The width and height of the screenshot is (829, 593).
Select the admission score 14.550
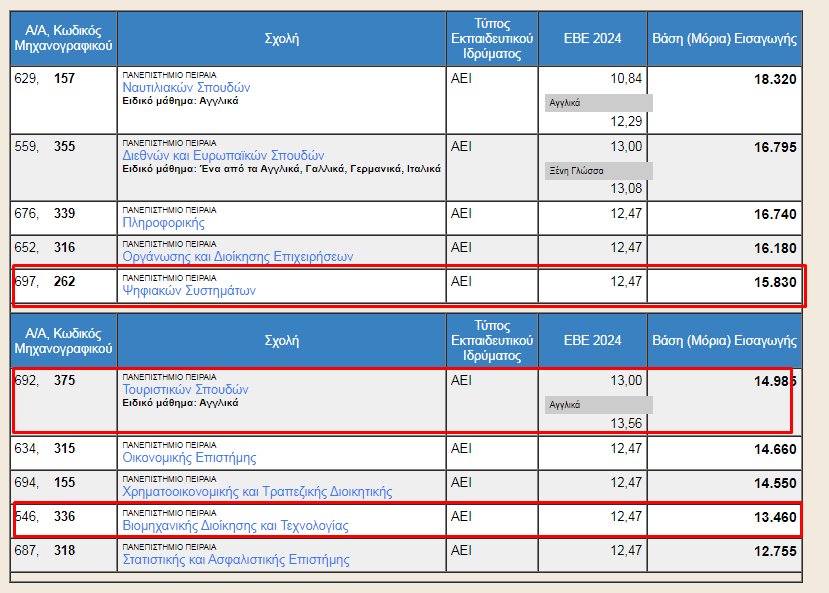click(x=775, y=483)
